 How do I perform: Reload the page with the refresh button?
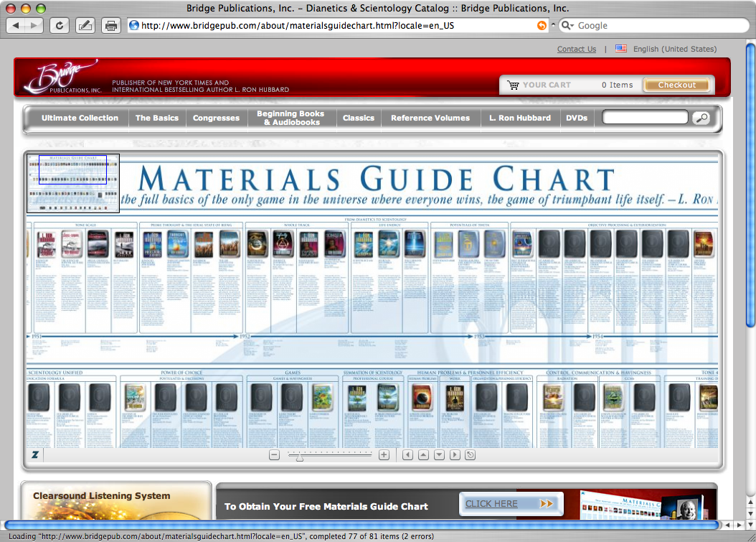(x=60, y=26)
